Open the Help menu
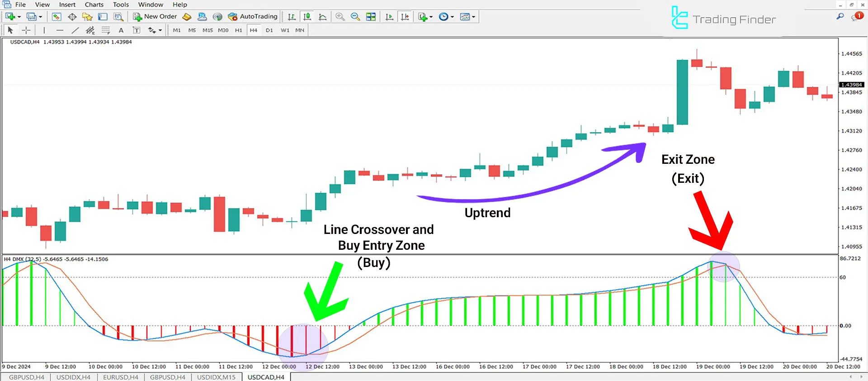868x381 pixels. click(x=179, y=5)
